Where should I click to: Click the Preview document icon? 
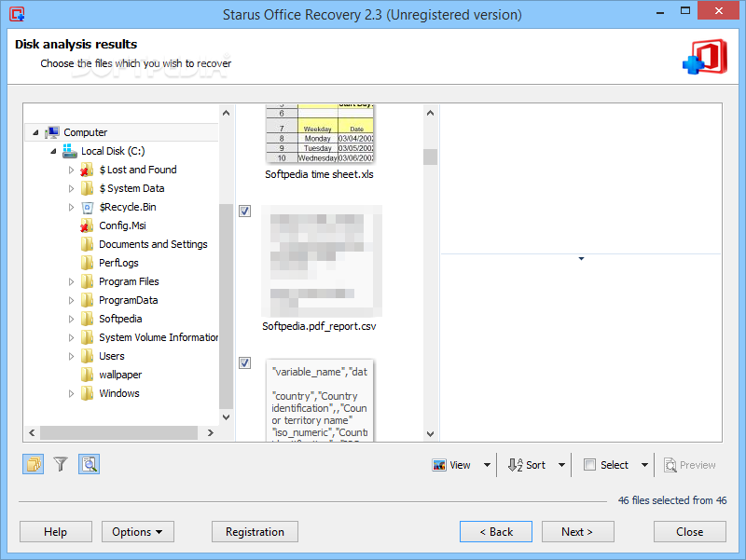[x=670, y=465]
